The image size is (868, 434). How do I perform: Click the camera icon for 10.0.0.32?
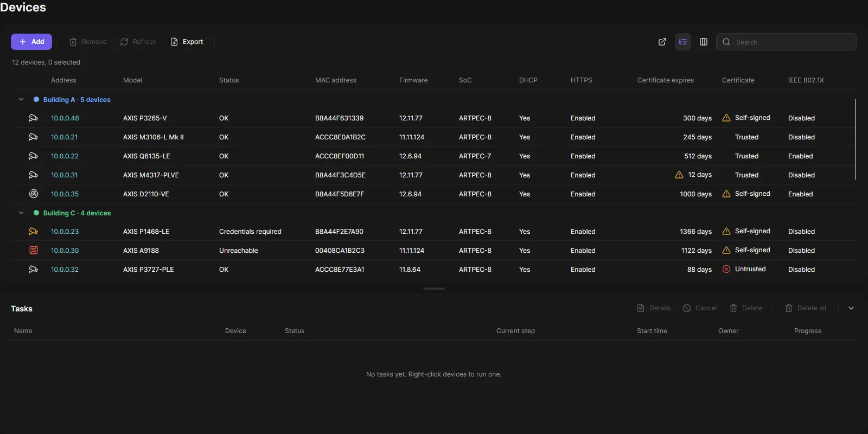coord(33,269)
